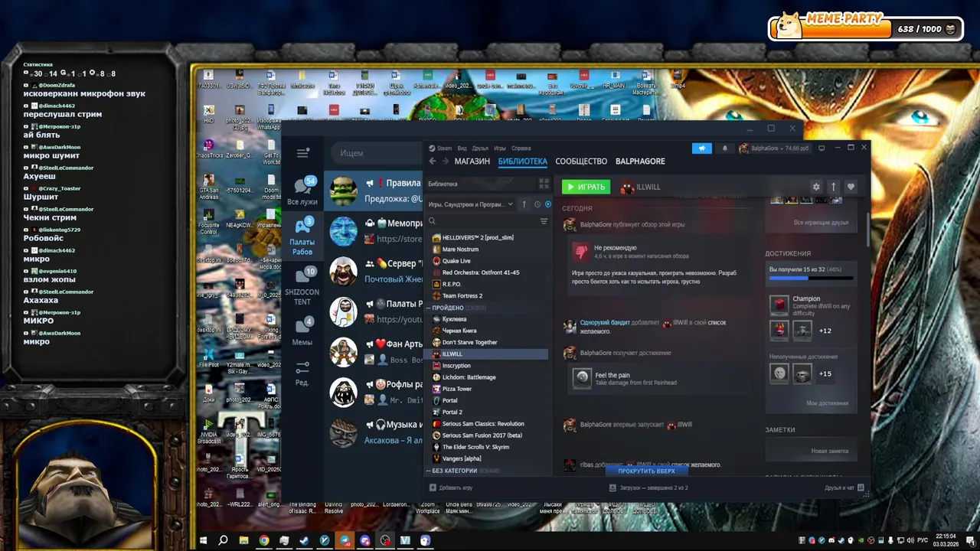
Task: Select 'The Elder Scrolls V: Skyrim' in library
Action: [x=487, y=447]
